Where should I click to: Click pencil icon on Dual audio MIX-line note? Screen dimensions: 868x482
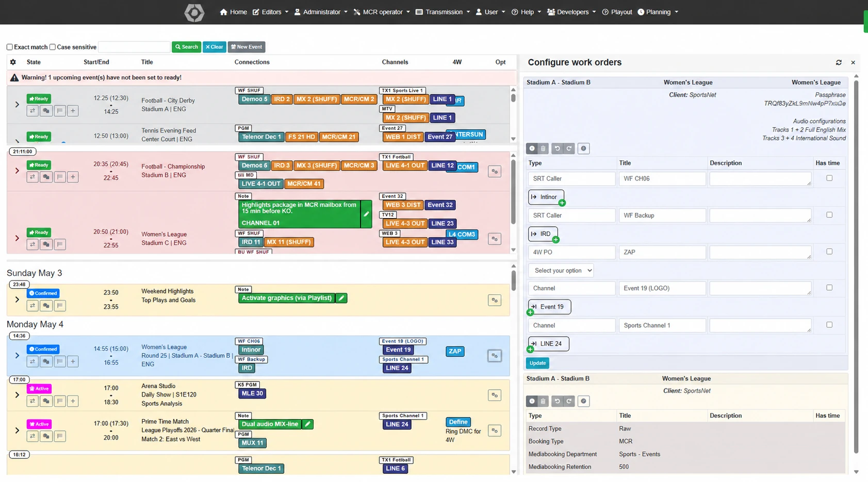[307, 424]
